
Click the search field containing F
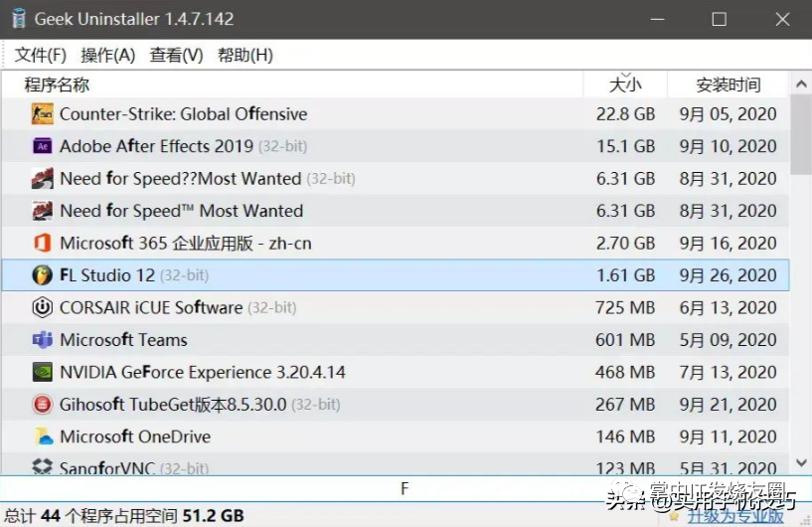click(x=405, y=488)
